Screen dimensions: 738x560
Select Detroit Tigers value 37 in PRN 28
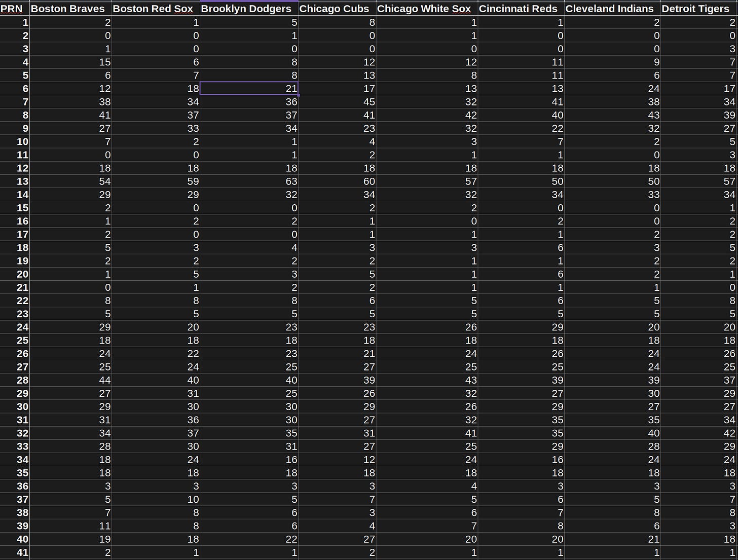pyautogui.click(x=699, y=380)
